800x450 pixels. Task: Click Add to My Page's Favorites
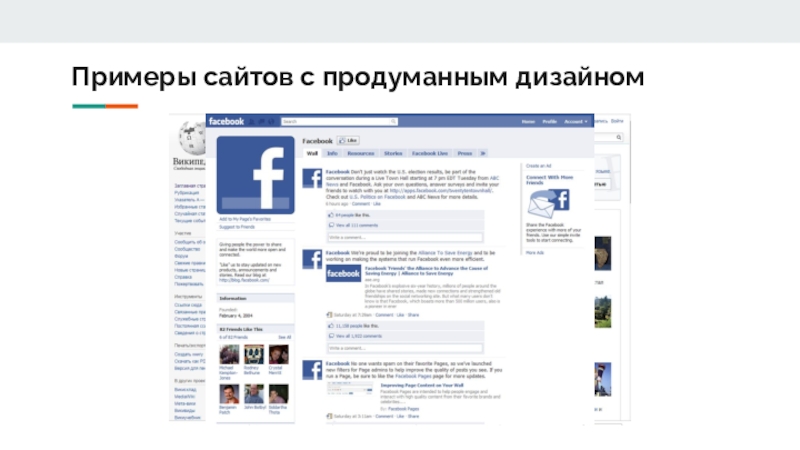coord(245,219)
